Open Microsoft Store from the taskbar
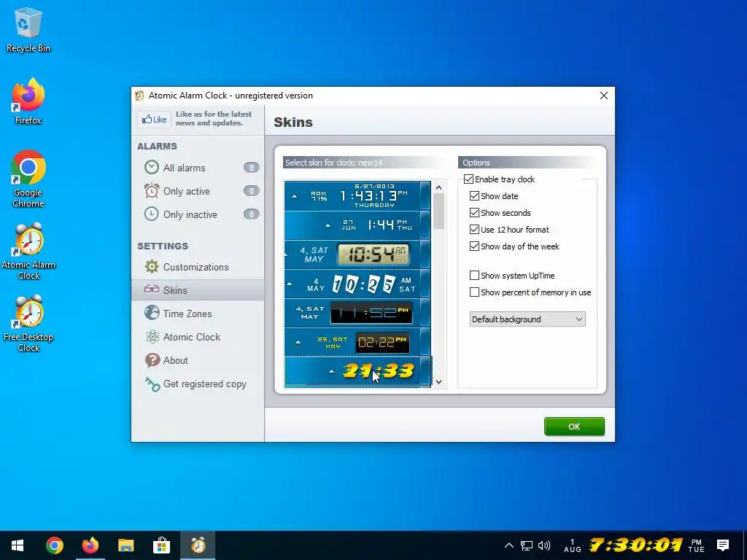Screen dimensions: 747x560 (x=161, y=545)
